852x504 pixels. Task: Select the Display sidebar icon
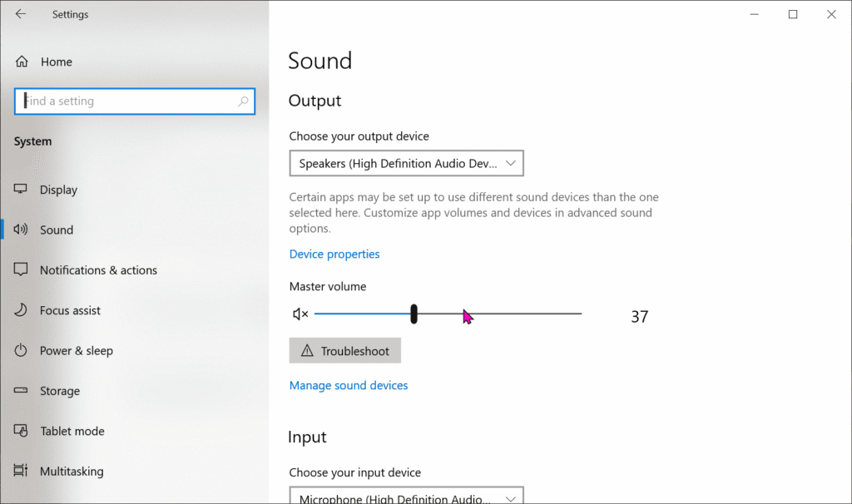[21, 190]
